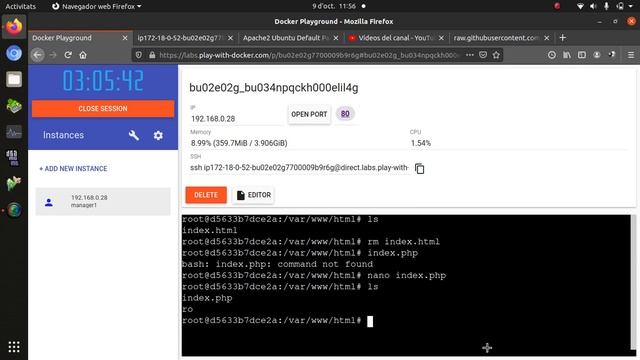The image size is (640, 360).
Task: Switch to the raw.githubusercontent.com tab
Action: 501,38
